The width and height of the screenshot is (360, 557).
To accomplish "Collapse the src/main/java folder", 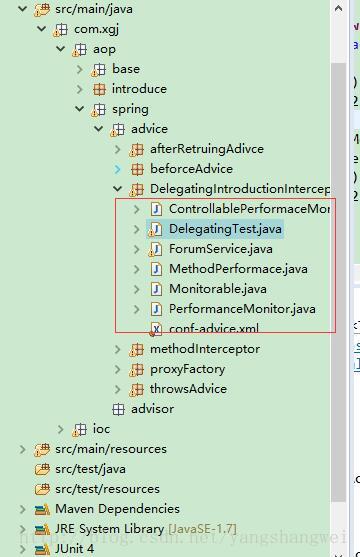I will (x=23, y=9).
